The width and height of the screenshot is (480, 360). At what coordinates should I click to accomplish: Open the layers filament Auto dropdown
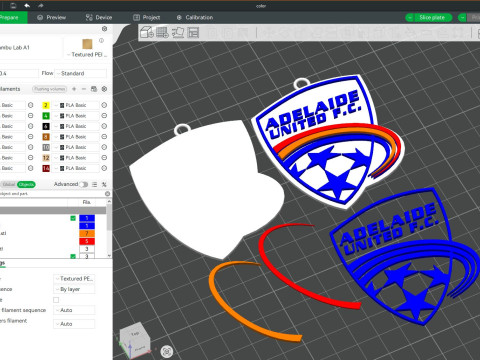click(74, 324)
